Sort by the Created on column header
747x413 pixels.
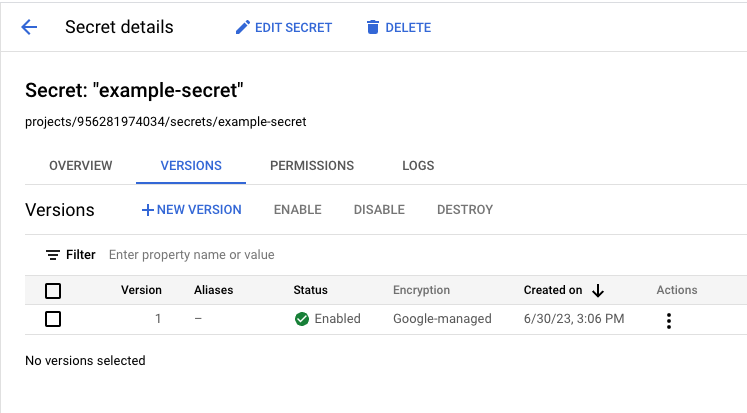[x=553, y=290]
